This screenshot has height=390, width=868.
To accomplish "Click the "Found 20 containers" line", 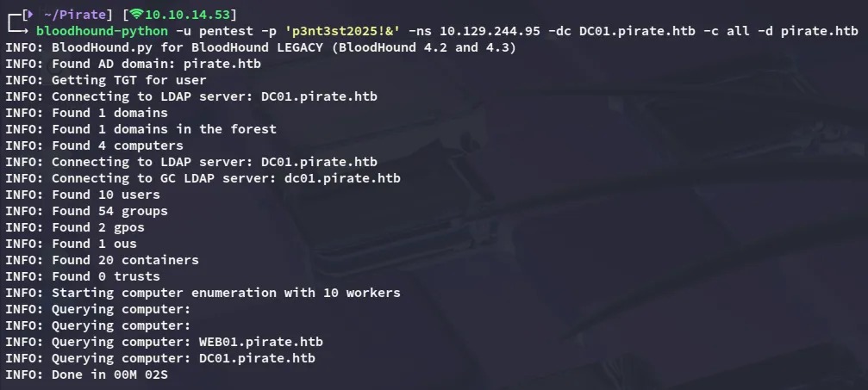I will point(102,260).
